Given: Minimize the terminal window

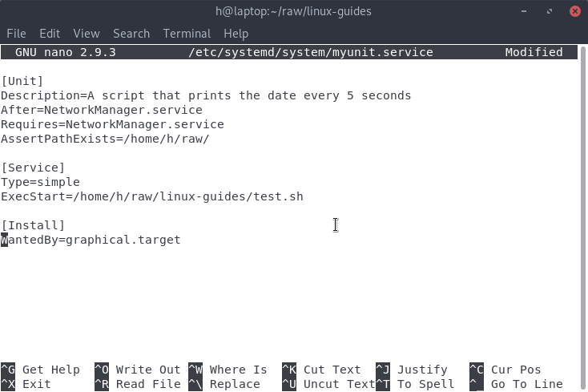Looking at the screenshot, I should point(524,11).
